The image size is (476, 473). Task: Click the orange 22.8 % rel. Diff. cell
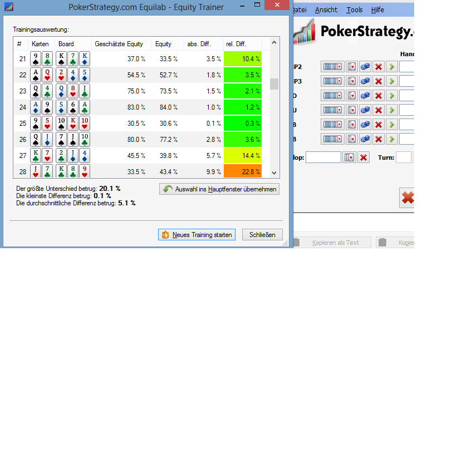coord(243,171)
